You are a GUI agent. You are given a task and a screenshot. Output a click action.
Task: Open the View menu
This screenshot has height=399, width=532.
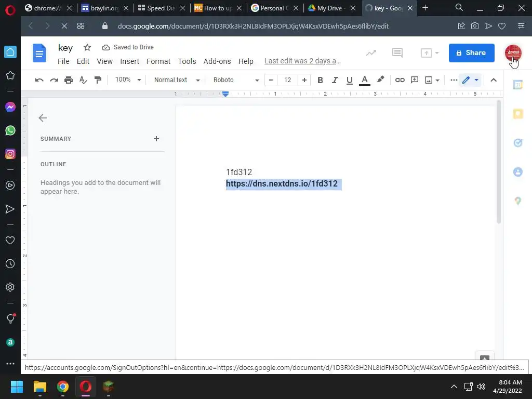point(104,61)
